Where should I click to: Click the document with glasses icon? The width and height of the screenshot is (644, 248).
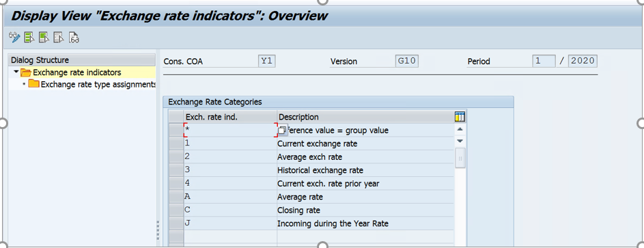tap(74, 38)
